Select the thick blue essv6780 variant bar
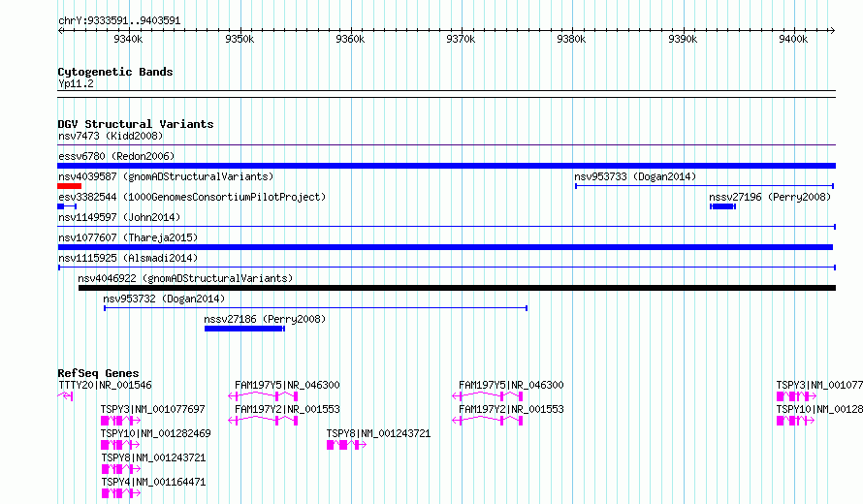Viewport: 863px width, 504px height. coord(446,166)
